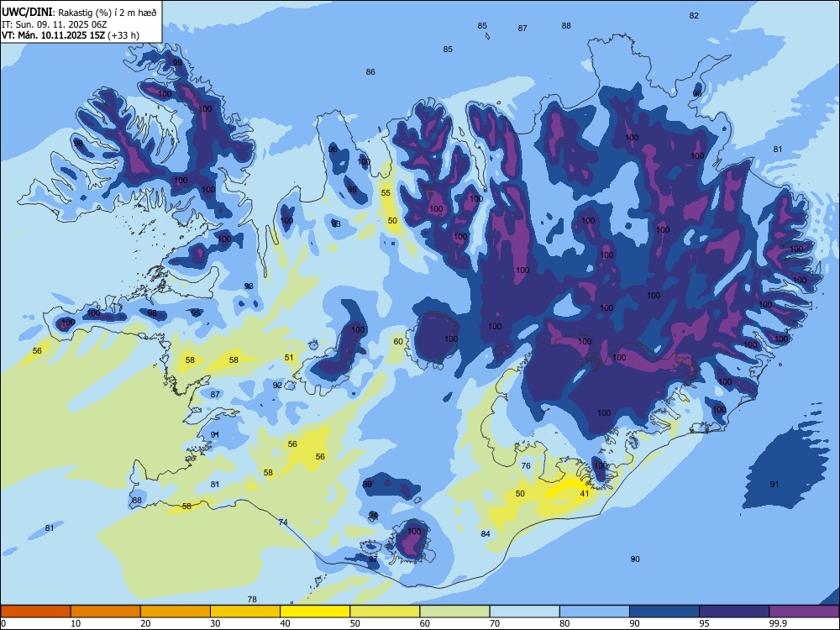Image resolution: width=840 pixels, height=630 pixels.
Task: Click the value 41 in the southeast yellow area
Action: [585, 493]
